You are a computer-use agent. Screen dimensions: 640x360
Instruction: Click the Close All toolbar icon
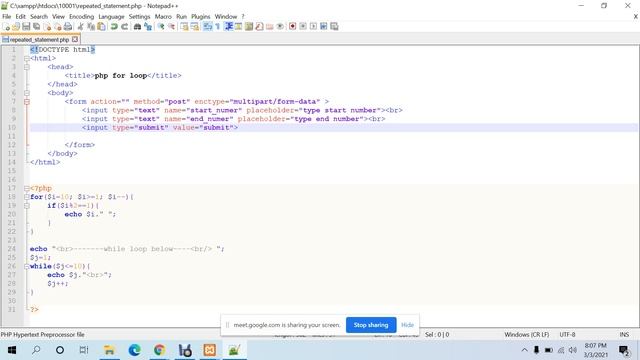58,27
